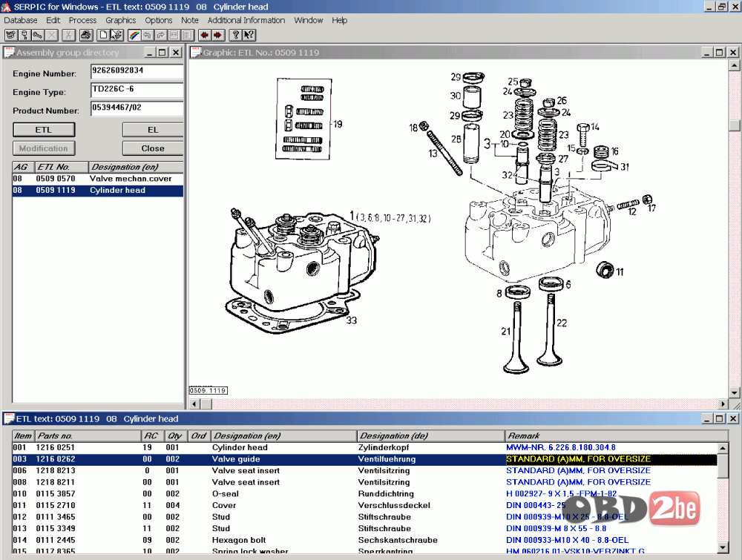Viewport: 742px width, 560px height.
Task: Click the Close button in Assembly group directory
Action: point(153,148)
